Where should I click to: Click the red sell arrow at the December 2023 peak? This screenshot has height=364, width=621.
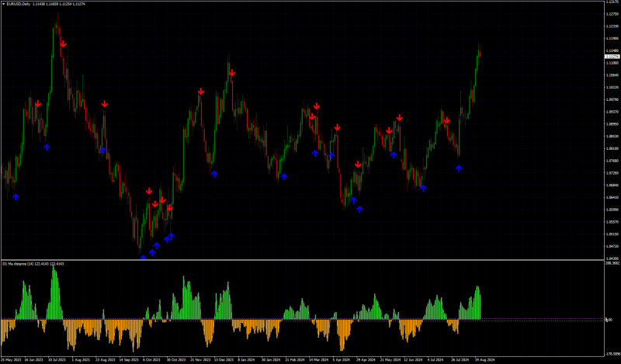coord(232,73)
